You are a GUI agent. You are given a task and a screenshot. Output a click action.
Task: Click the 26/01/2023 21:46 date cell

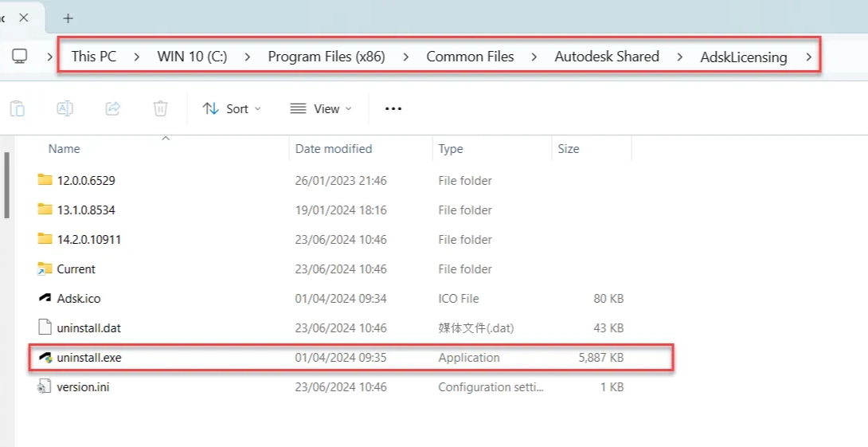(341, 180)
